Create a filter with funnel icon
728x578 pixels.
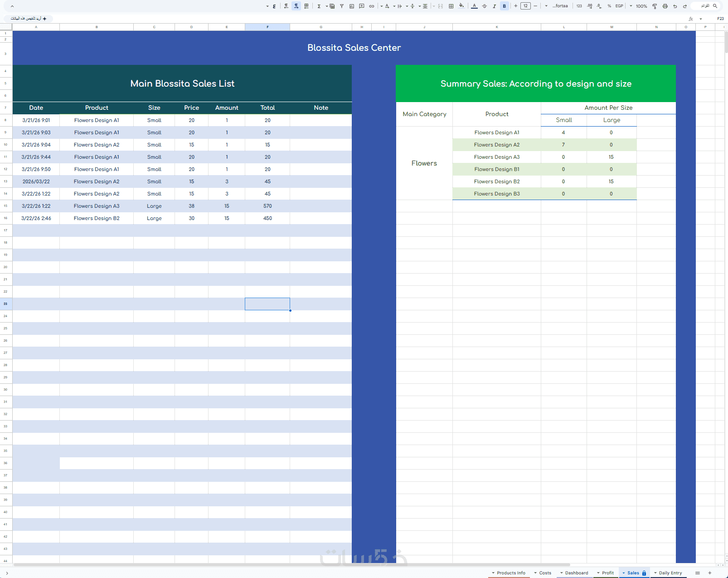[x=342, y=6]
